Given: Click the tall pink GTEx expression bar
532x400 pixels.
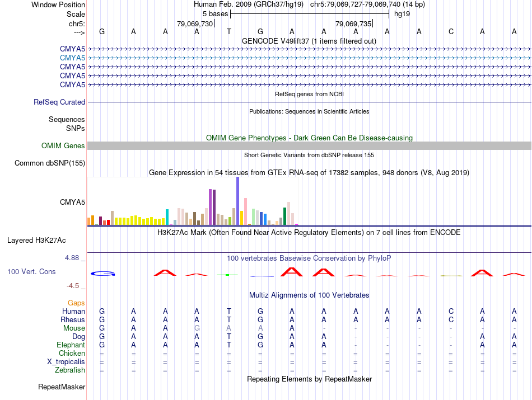Looking at the screenshot, I should (246, 211).
